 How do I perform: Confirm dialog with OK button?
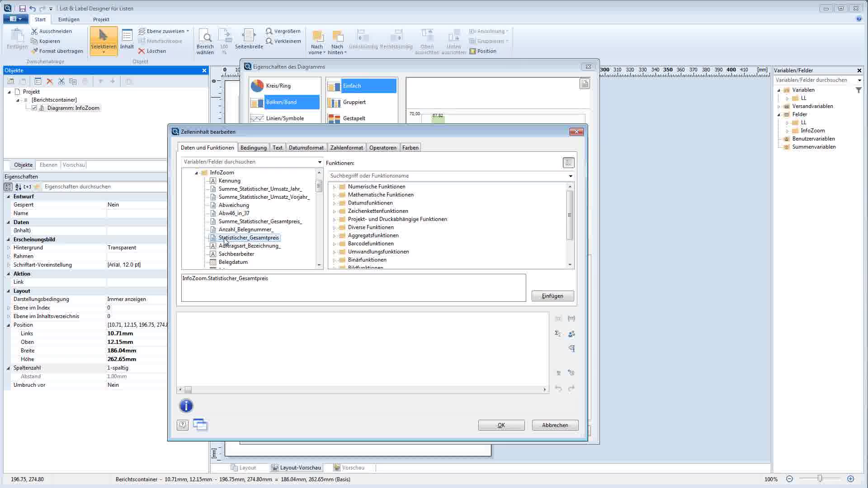pyautogui.click(x=501, y=425)
